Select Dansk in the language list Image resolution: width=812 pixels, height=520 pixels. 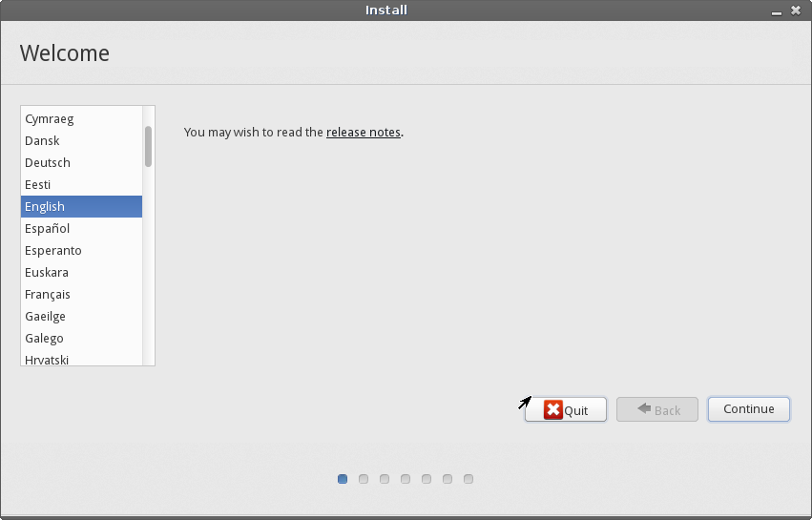(81, 141)
